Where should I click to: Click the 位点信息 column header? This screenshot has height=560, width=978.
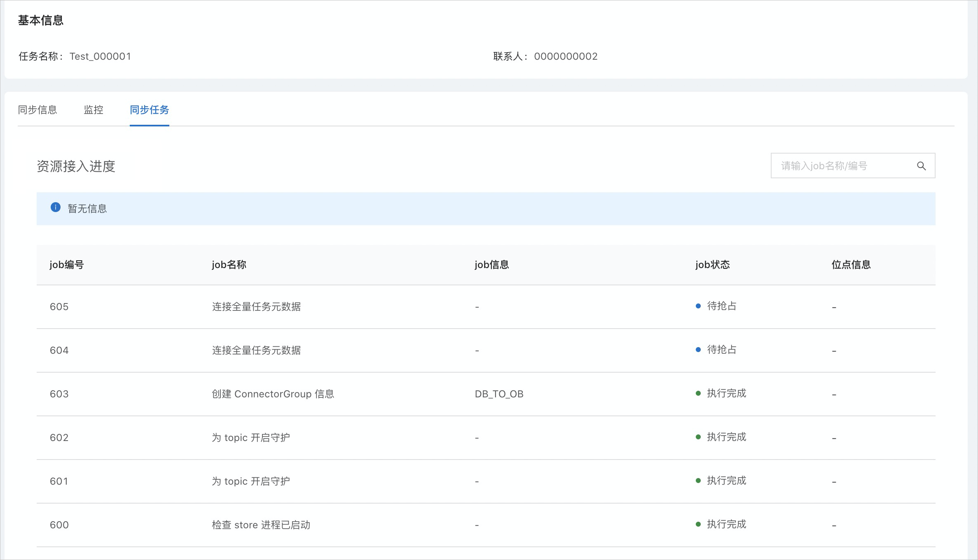[x=851, y=265]
